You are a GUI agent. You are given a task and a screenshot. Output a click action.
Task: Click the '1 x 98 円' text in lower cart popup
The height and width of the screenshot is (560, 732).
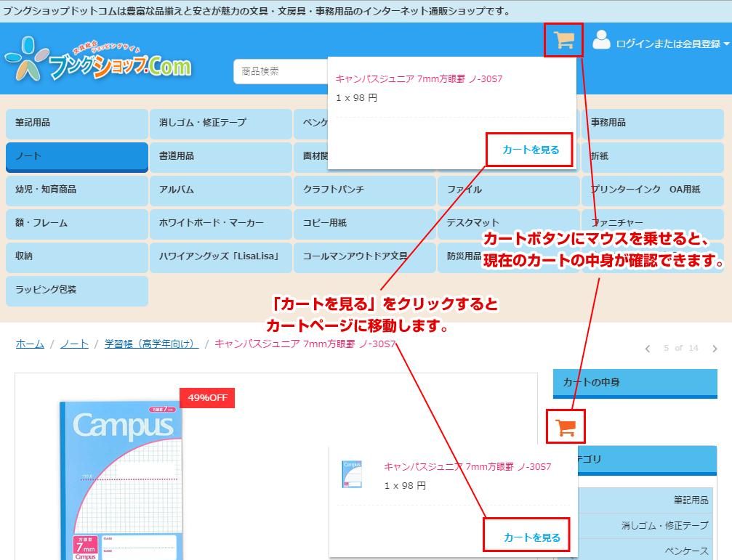pos(405,486)
